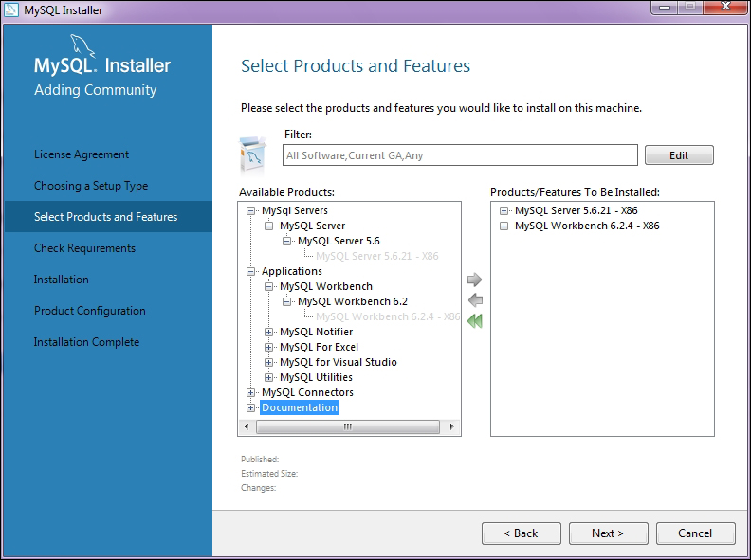Expand the MySQL Connectors node
This screenshot has width=751, height=560.
(x=251, y=392)
